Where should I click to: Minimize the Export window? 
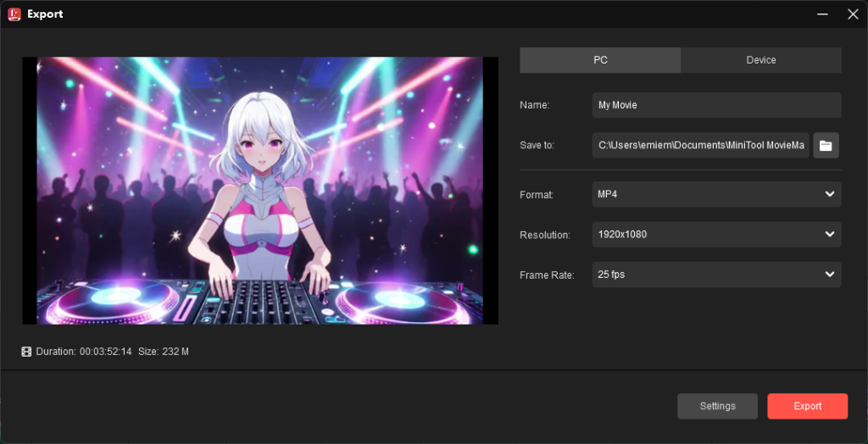pyautogui.click(x=821, y=14)
